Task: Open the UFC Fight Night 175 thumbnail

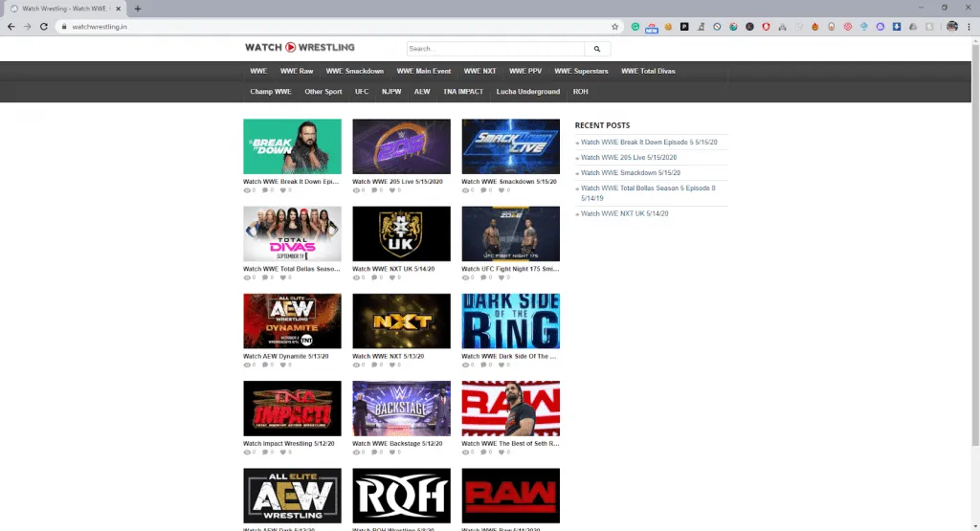Action: [x=511, y=233]
